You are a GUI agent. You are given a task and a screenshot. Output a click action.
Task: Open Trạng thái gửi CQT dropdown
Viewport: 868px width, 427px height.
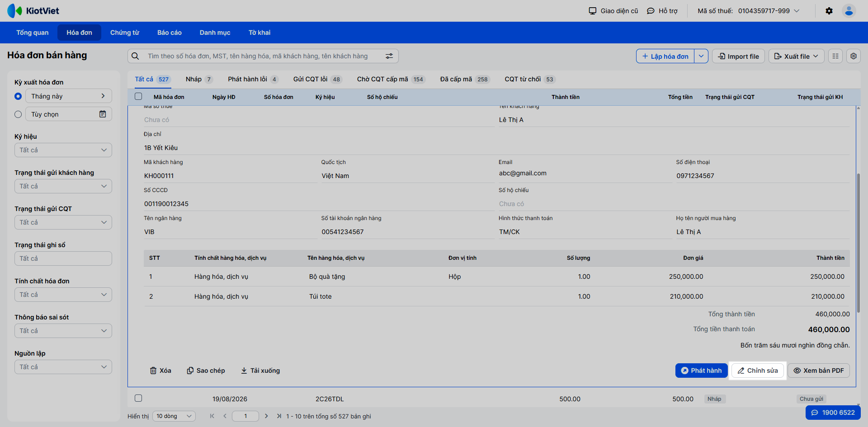[63, 222]
